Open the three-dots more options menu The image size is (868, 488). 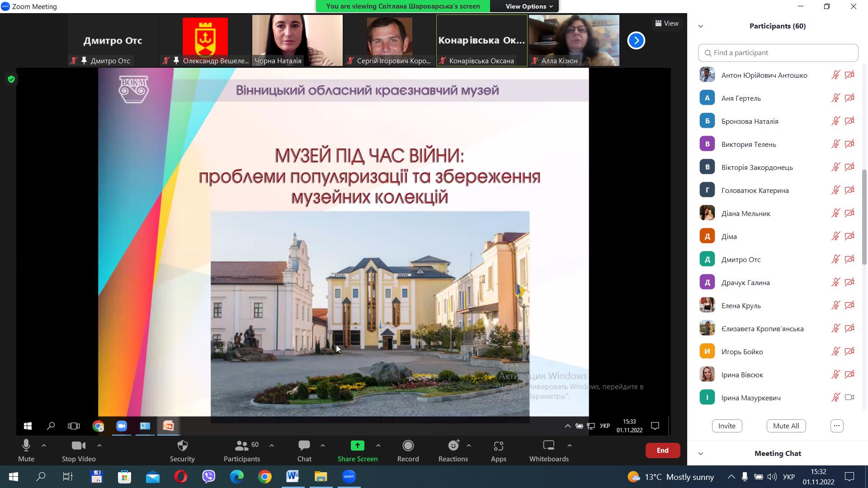click(x=836, y=426)
